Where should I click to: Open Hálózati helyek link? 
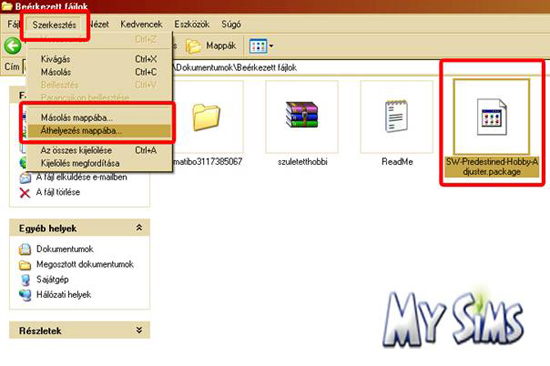pyautogui.click(x=63, y=294)
